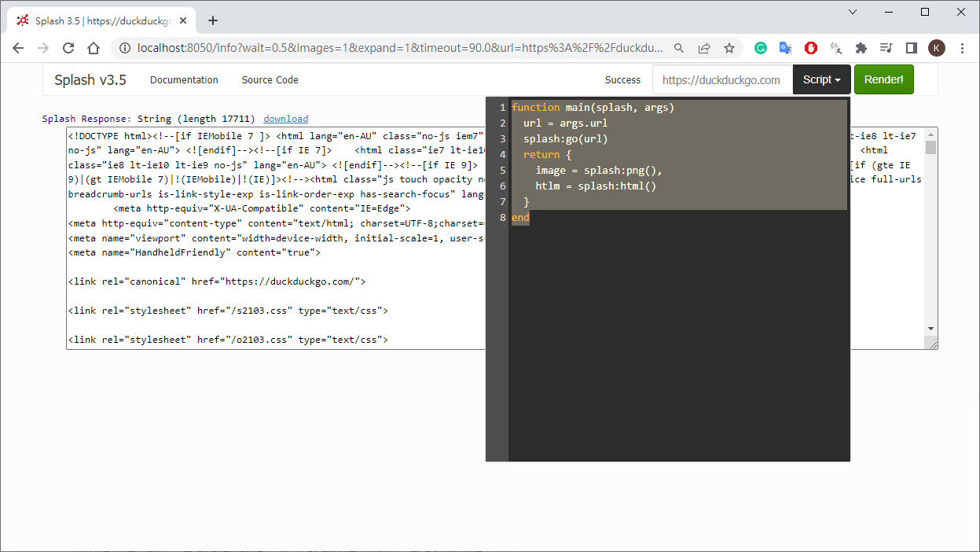Toggle the browser side panel

[x=912, y=48]
